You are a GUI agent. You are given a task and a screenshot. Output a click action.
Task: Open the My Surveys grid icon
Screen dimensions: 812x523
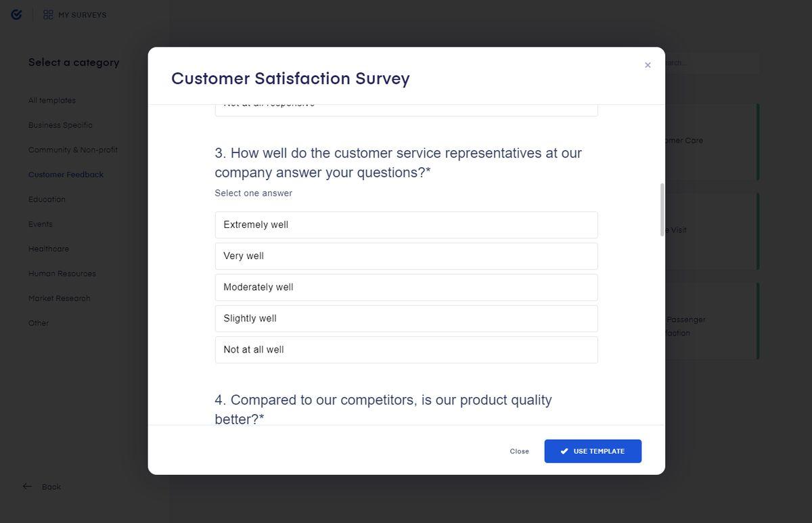(x=48, y=14)
